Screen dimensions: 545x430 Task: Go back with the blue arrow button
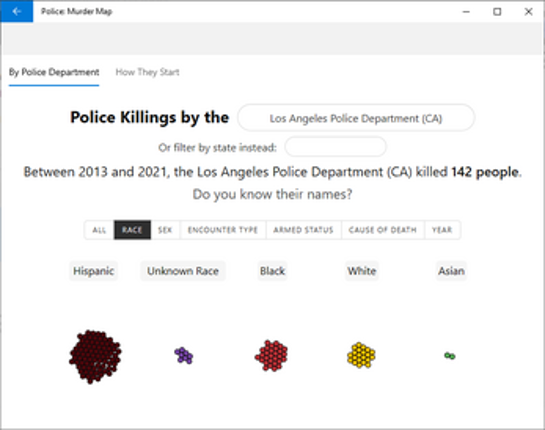(17, 11)
